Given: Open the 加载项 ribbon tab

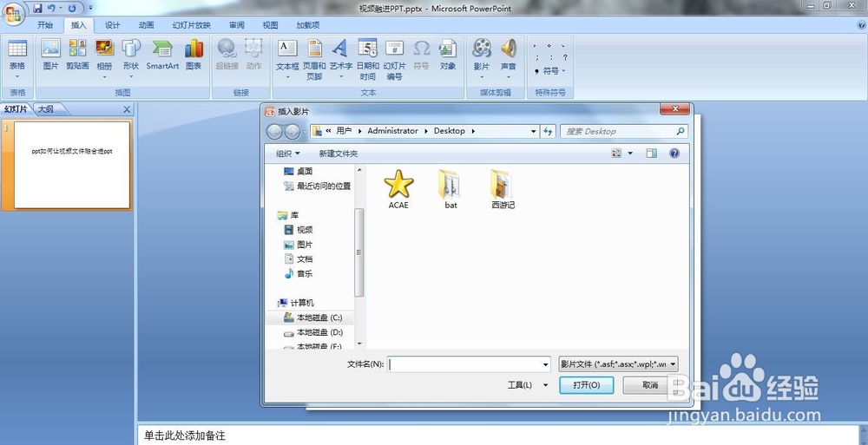Looking at the screenshot, I should 308,25.
